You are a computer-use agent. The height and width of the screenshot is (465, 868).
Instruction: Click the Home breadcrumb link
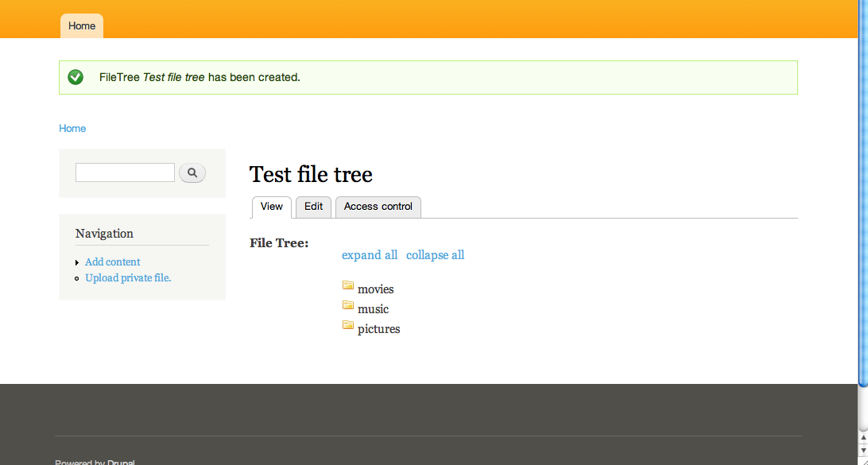coord(72,129)
